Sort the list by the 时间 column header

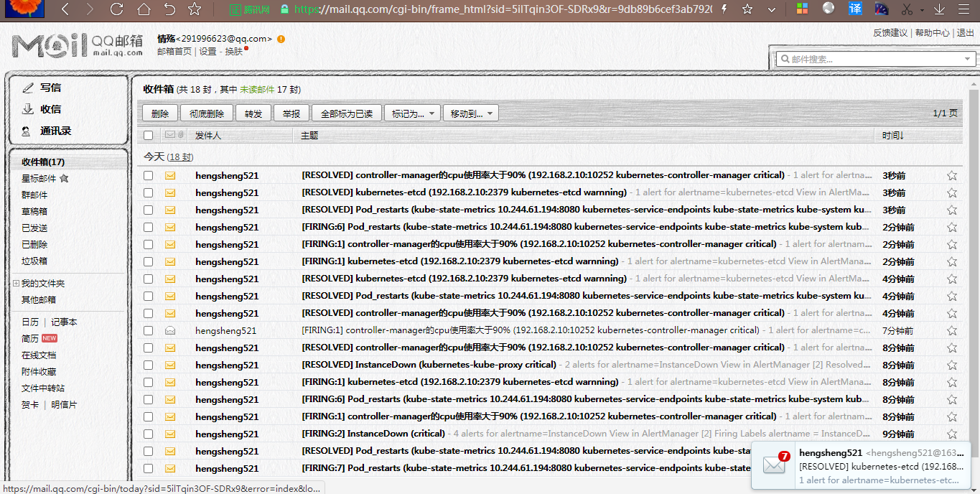click(893, 135)
